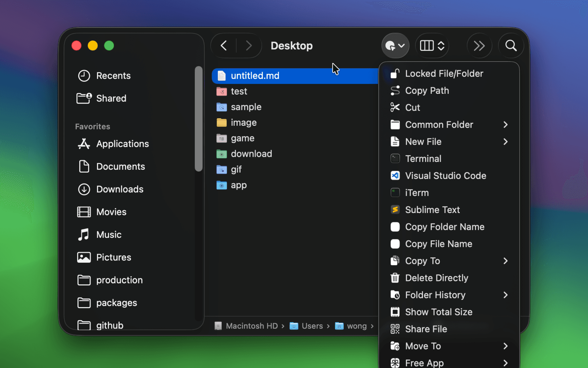The image size is (588, 368).
Task: Open the column view switcher dropdown
Action: 432,45
